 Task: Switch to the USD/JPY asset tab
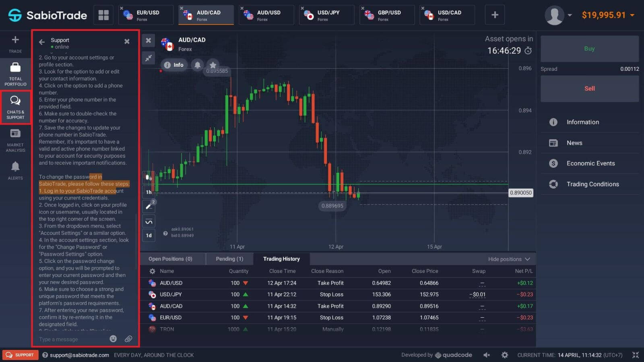pyautogui.click(x=327, y=15)
